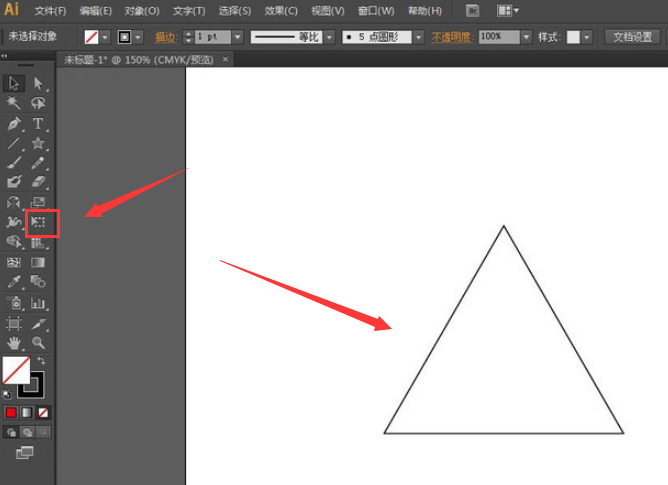Enable Draw Inside mode
668x485 pixels.
(43, 433)
